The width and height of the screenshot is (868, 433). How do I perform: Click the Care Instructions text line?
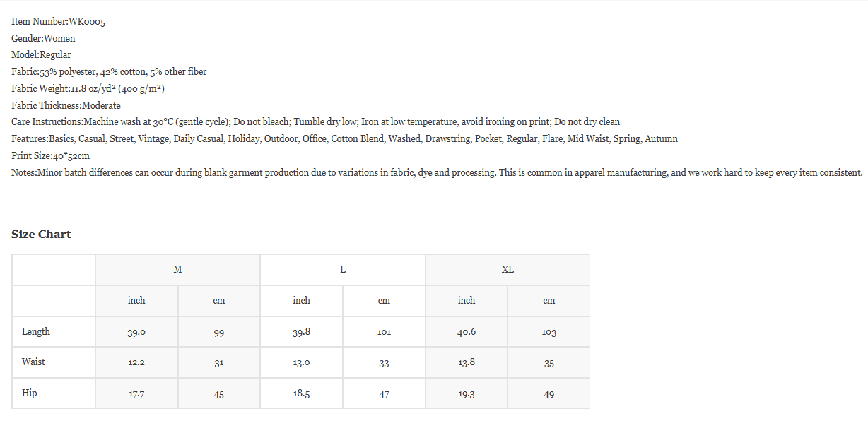point(315,121)
